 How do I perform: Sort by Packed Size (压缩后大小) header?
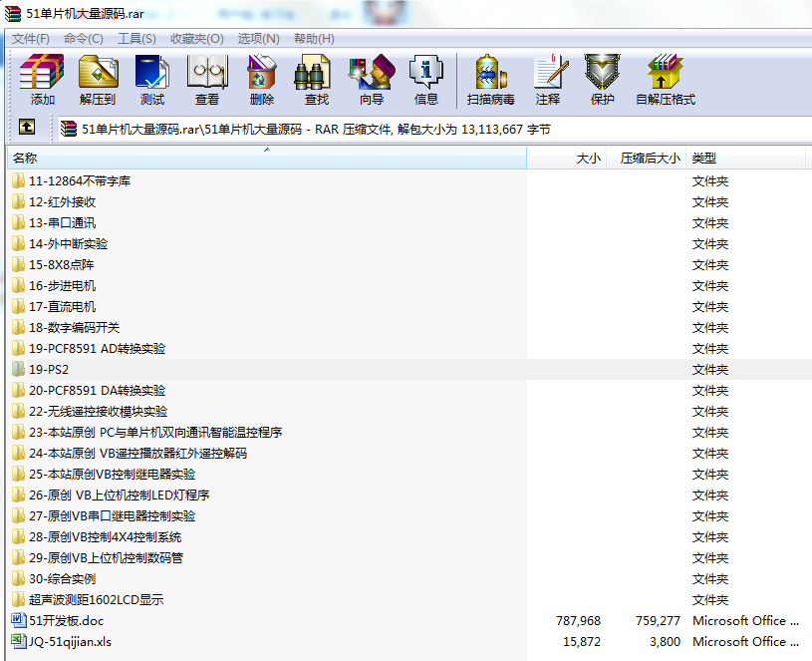646,158
